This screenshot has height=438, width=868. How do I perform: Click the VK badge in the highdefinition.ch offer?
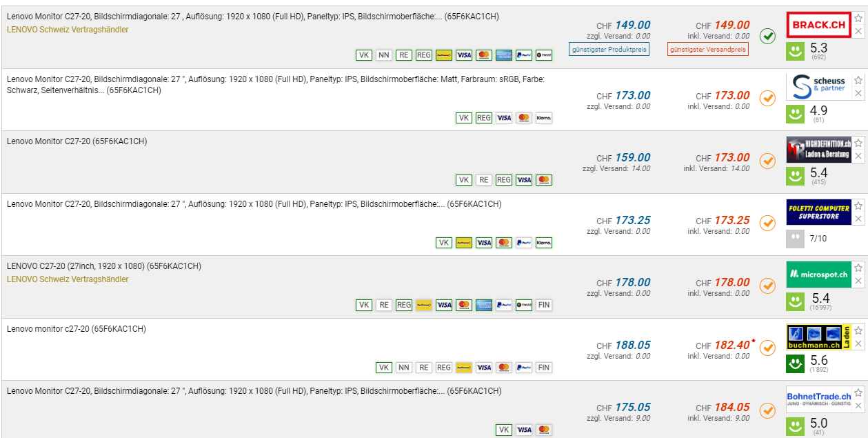pyautogui.click(x=464, y=180)
